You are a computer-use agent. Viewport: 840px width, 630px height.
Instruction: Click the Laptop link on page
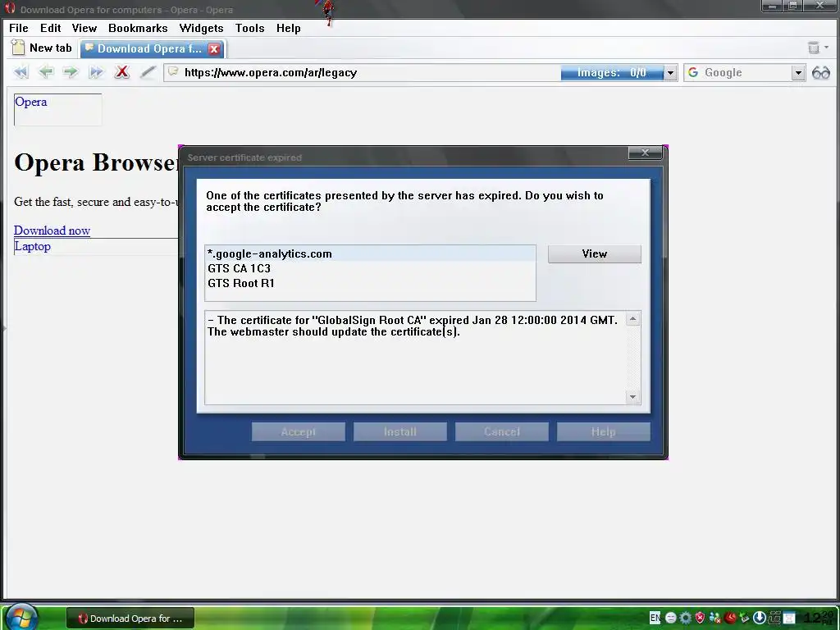coord(32,246)
